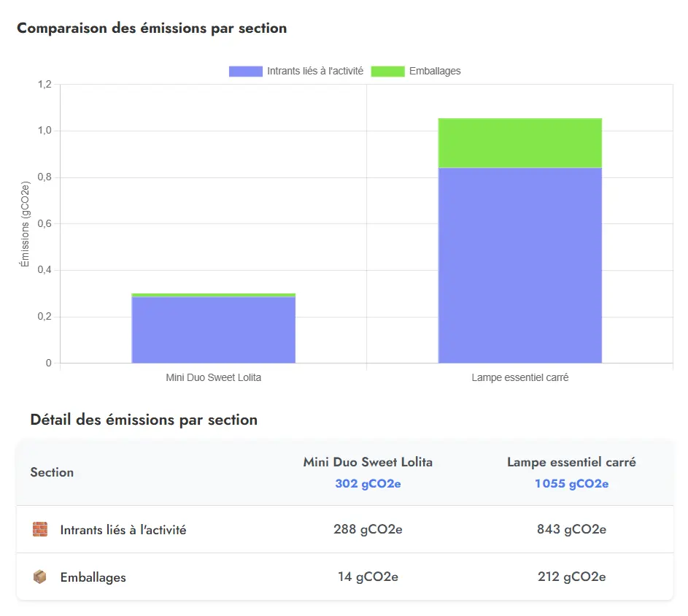
Task: Select the Mini Duo Sweet Lolita column header
Action: 368,462
